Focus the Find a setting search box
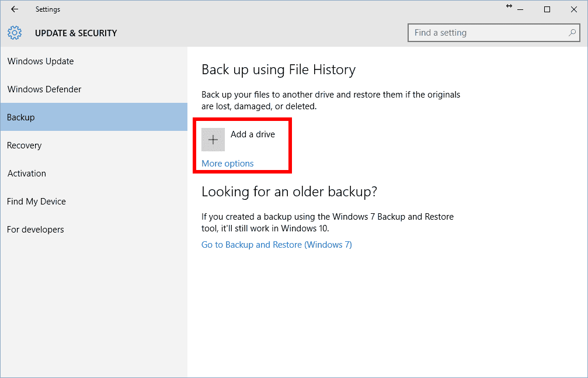 [493, 33]
